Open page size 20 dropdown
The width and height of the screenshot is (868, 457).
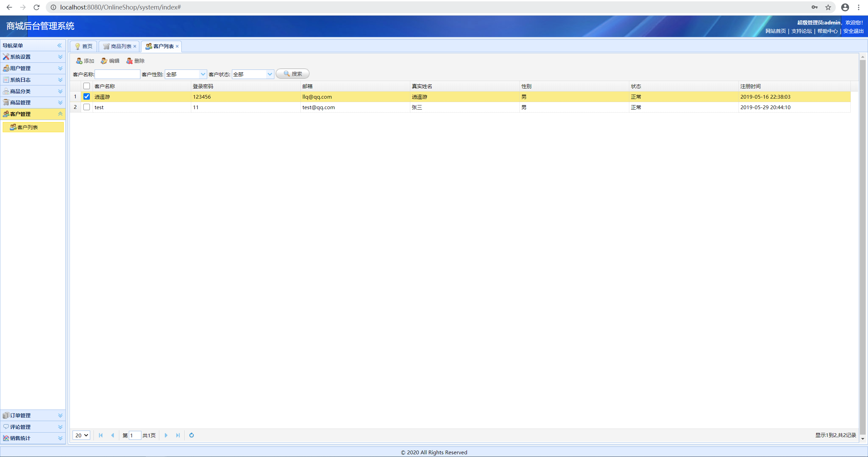[x=81, y=435]
